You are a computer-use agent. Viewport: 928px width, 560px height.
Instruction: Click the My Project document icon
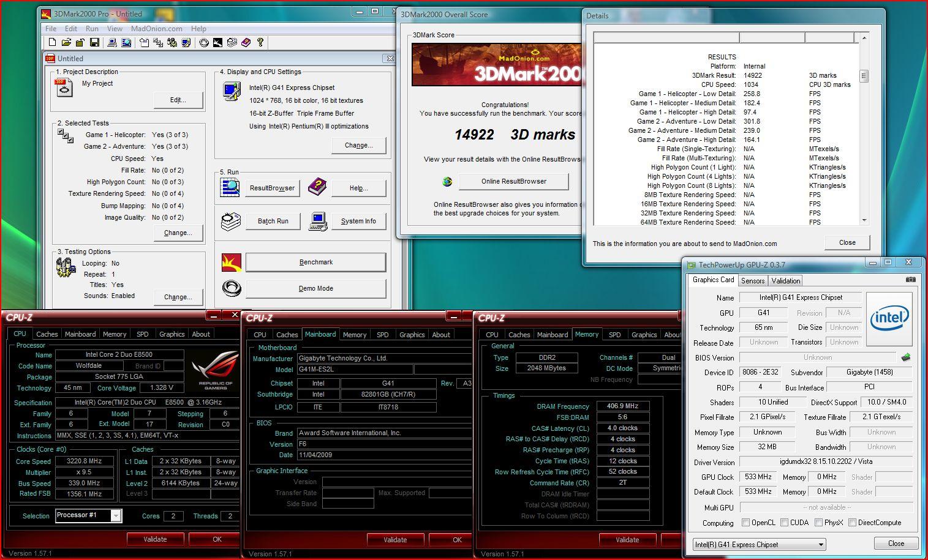(x=64, y=88)
